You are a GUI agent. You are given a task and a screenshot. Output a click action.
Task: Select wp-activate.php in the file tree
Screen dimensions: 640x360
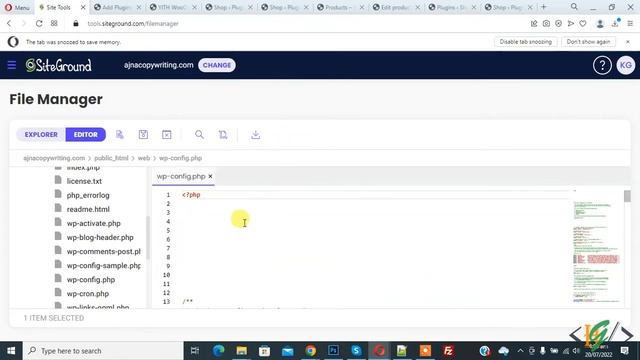click(93, 223)
